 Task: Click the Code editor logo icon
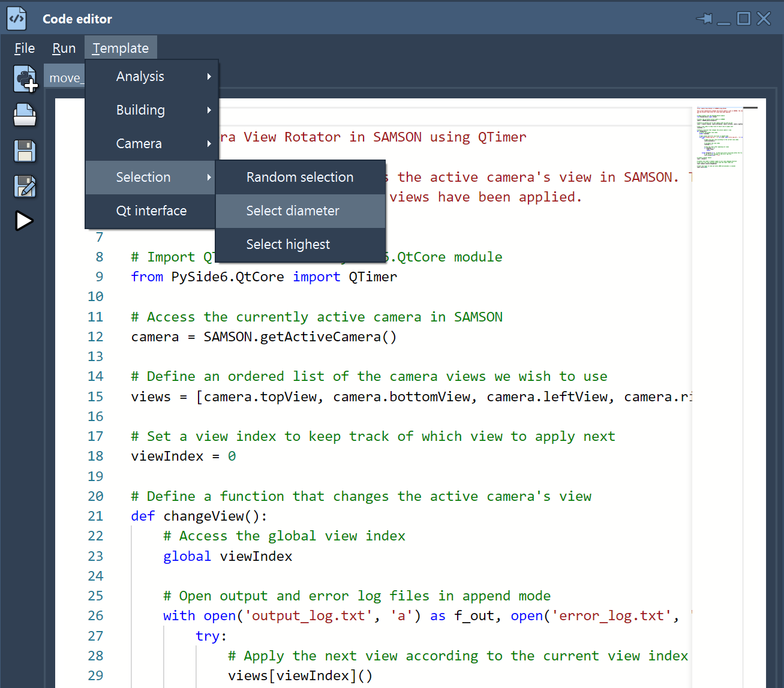[x=16, y=18]
